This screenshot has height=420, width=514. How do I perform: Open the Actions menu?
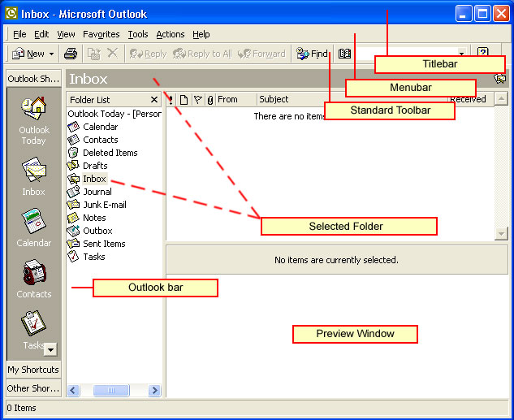point(171,34)
